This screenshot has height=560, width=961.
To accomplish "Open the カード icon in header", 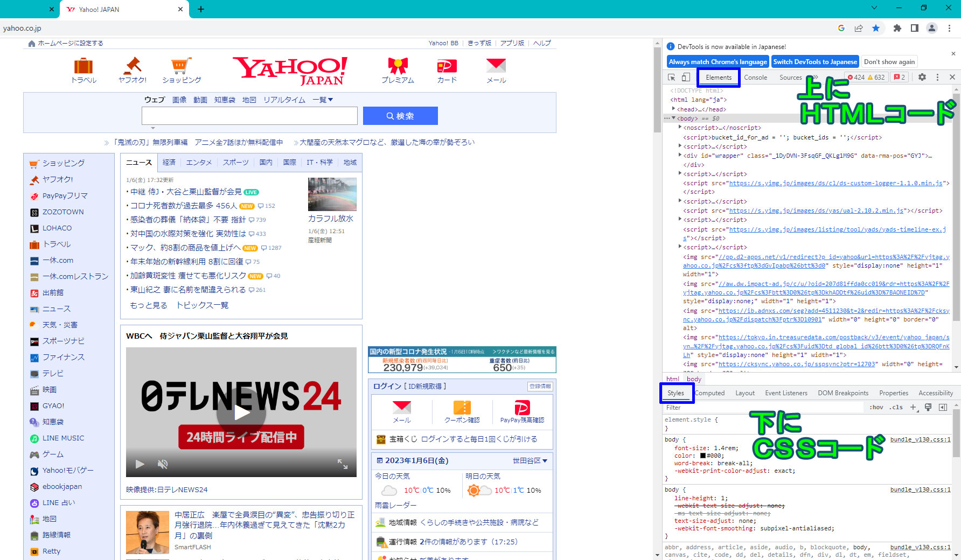I will 447,66.
